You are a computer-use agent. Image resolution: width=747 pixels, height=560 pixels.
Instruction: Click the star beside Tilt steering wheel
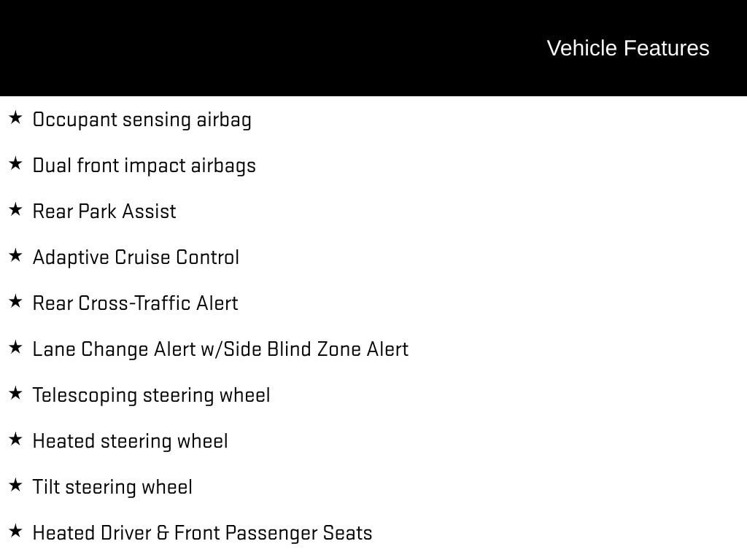tap(15, 485)
